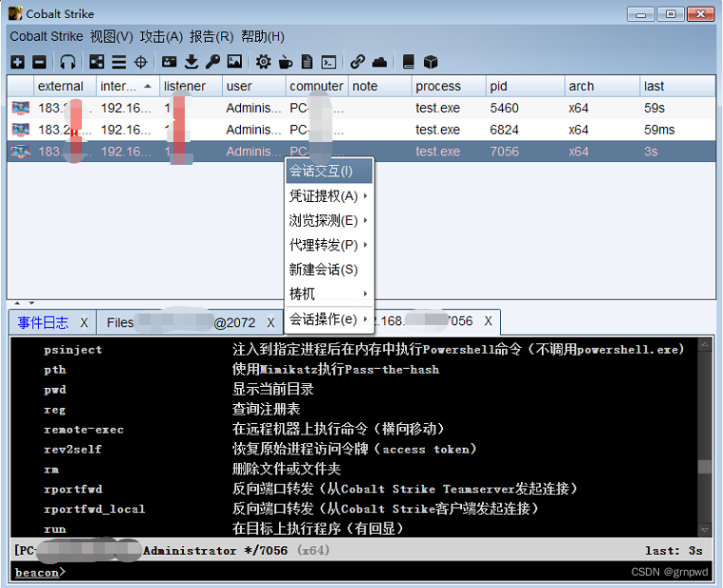723x588 pixels.
Task: Click console scrollbar down arrow
Action: point(705,531)
